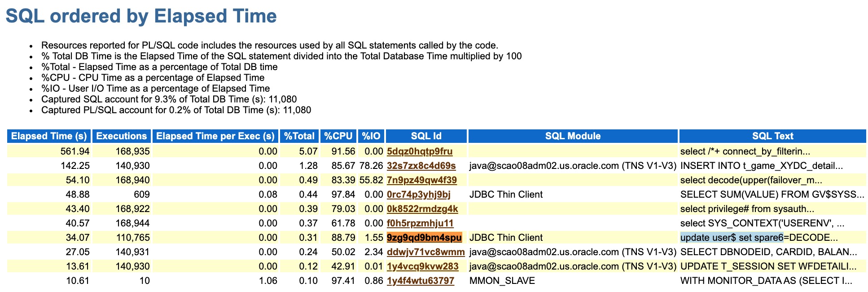
Task: Select the elapsed time value 142.25
Action: 75,166
